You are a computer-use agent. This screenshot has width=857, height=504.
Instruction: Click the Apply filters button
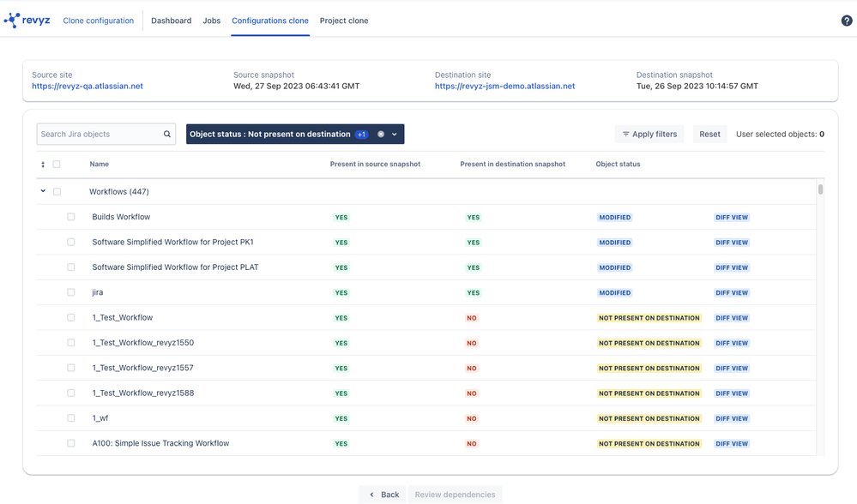[649, 135]
